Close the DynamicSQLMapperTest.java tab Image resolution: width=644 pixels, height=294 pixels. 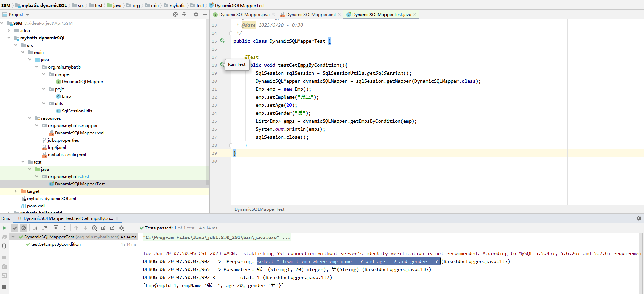[415, 14]
